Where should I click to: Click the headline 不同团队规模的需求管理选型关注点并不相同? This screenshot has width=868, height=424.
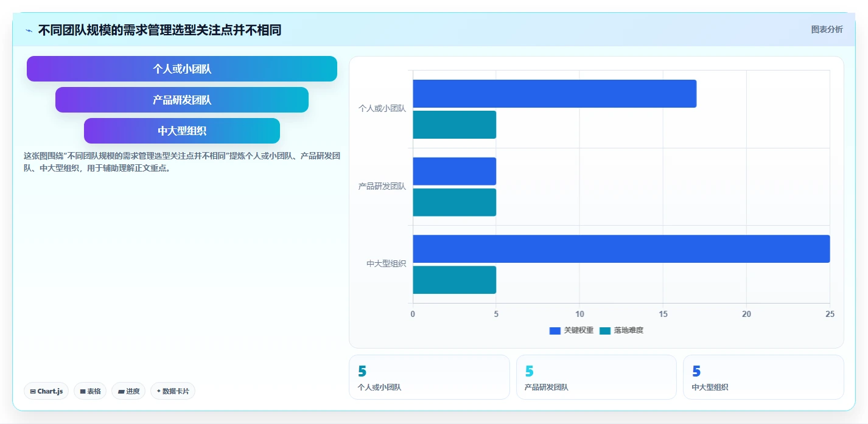pos(159,30)
